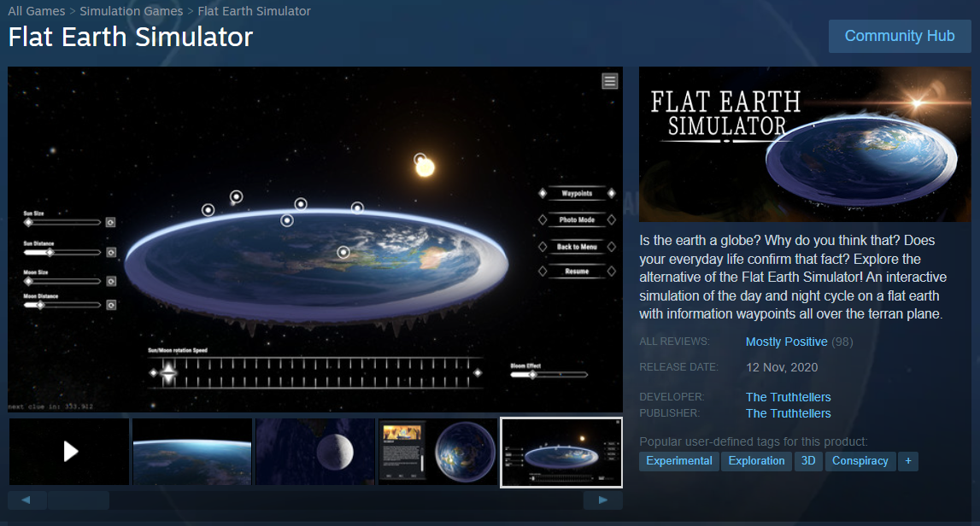Click the Resume menu option
This screenshot has height=526, width=980.
pyautogui.click(x=577, y=272)
